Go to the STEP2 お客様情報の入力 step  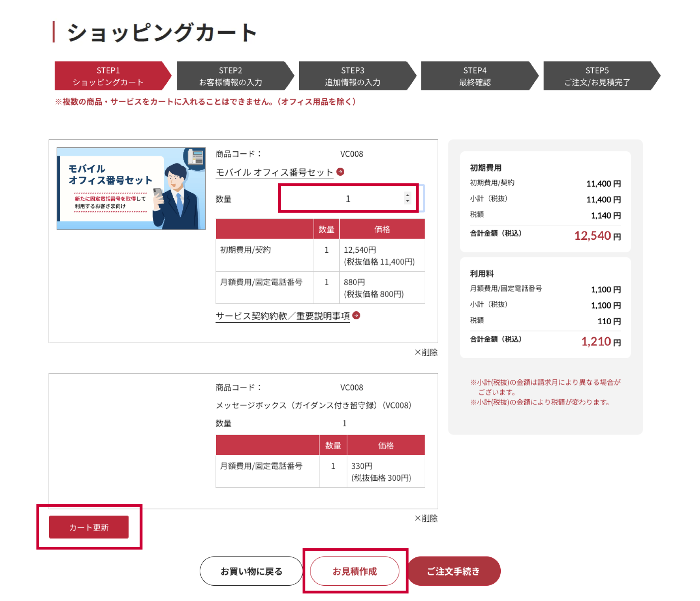[x=231, y=76]
